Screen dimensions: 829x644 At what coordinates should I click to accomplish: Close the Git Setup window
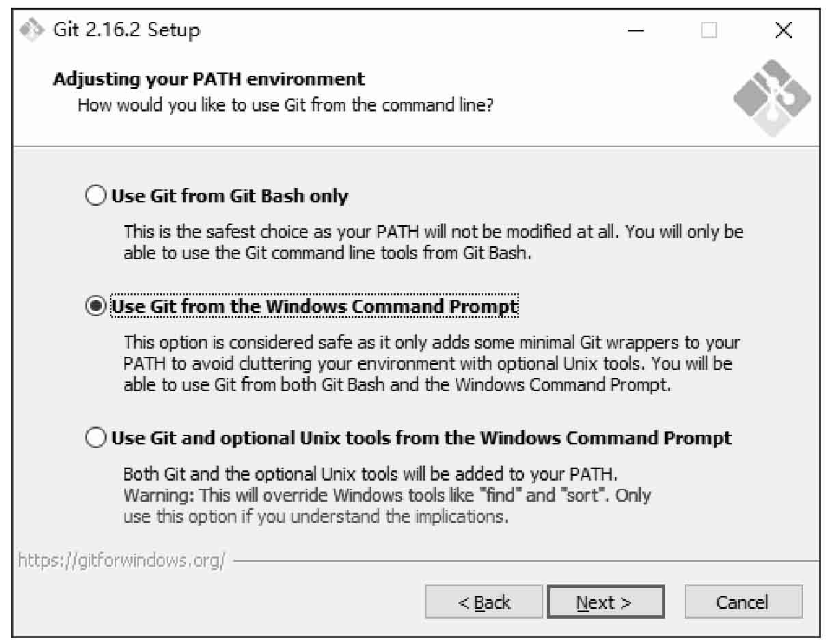coord(783,31)
